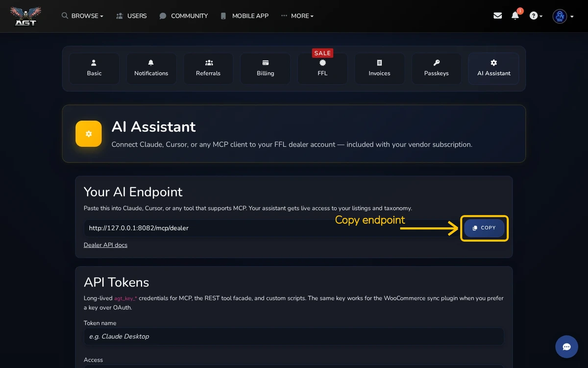Screen dimensions: 588x368
Task: Click the red SALE badge on FFL
Action: click(322, 53)
